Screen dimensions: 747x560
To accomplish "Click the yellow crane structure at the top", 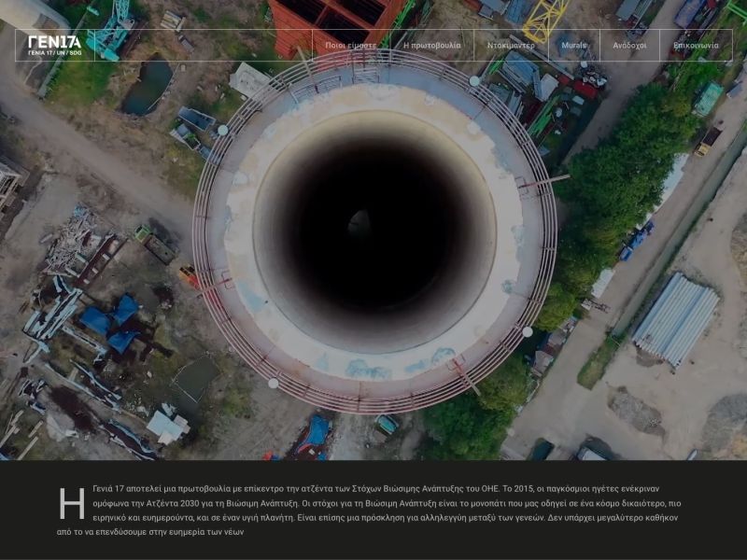I will (x=546, y=17).
